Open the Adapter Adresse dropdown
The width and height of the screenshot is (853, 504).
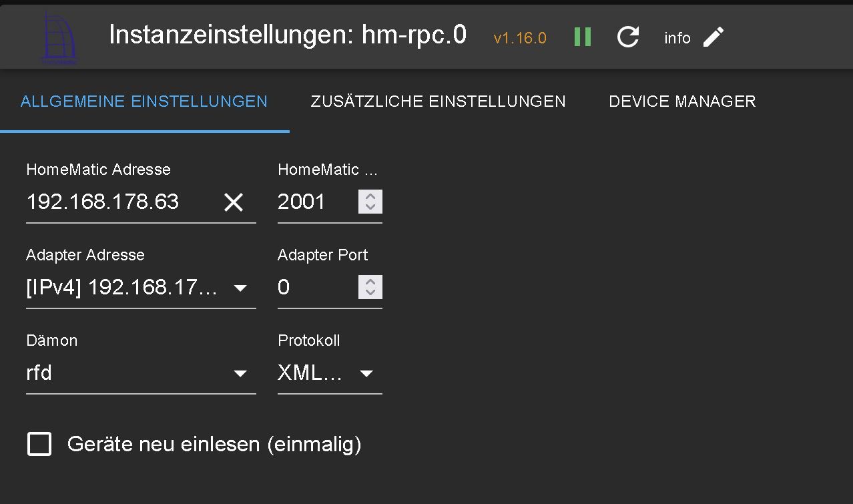[x=240, y=288]
